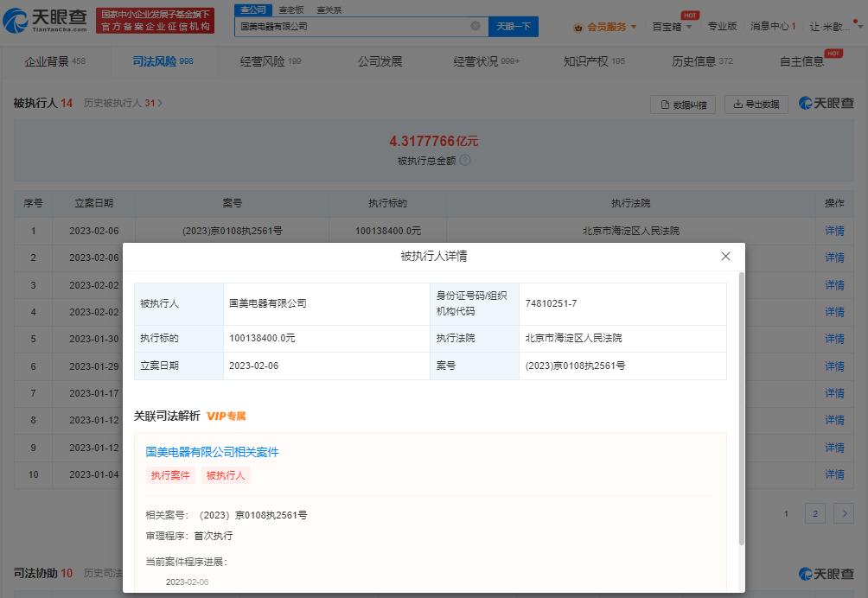
Task: Switch to the 历史信息 tab
Action: tap(702, 61)
